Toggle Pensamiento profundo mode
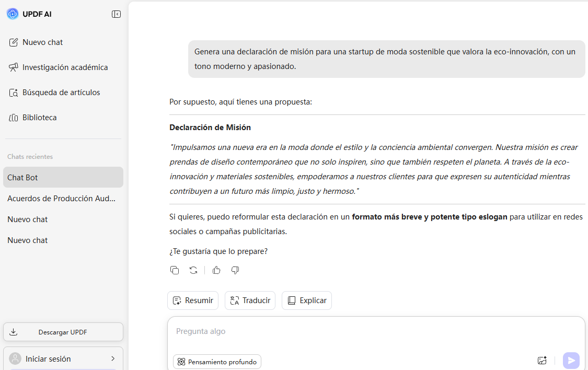Image resolution: width=588 pixels, height=370 pixels. pos(217,362)
